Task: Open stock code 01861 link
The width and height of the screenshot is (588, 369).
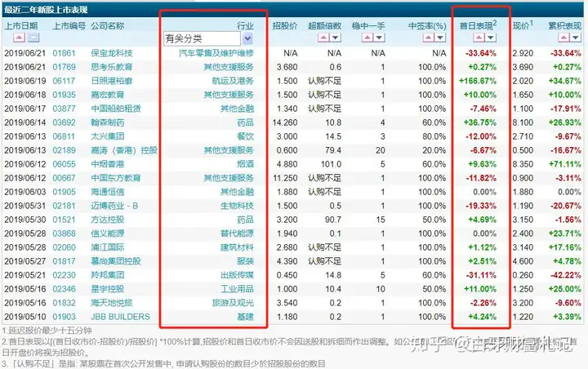Action: click(65, 53)
